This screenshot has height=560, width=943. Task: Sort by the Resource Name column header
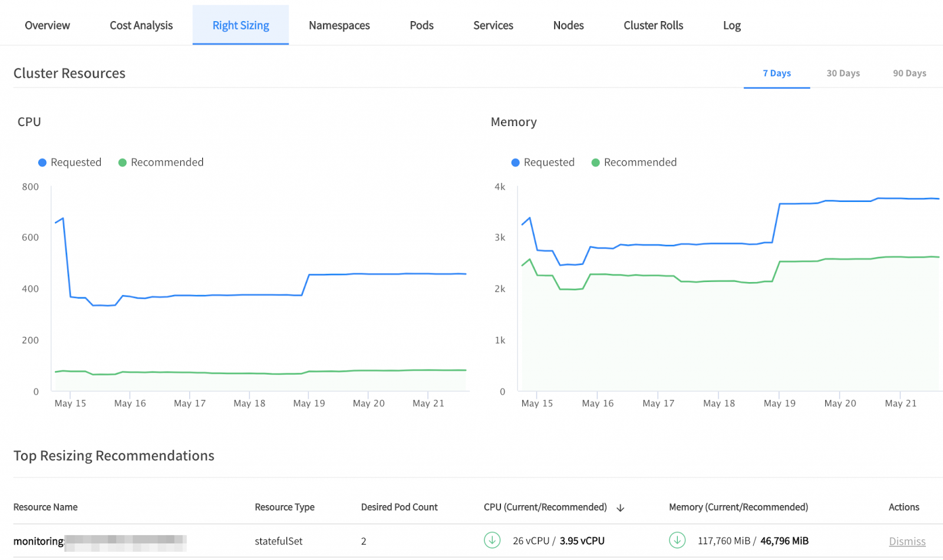[x=45, y=507]
